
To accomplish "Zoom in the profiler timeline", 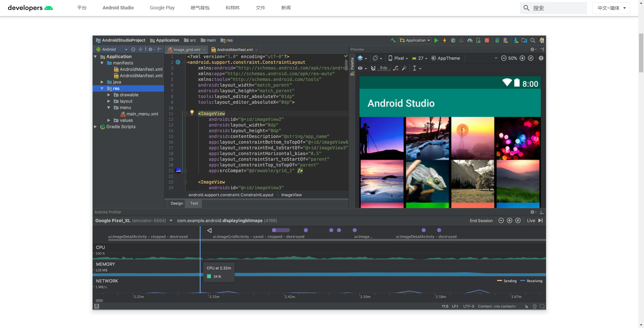I will tap(509, 220).
